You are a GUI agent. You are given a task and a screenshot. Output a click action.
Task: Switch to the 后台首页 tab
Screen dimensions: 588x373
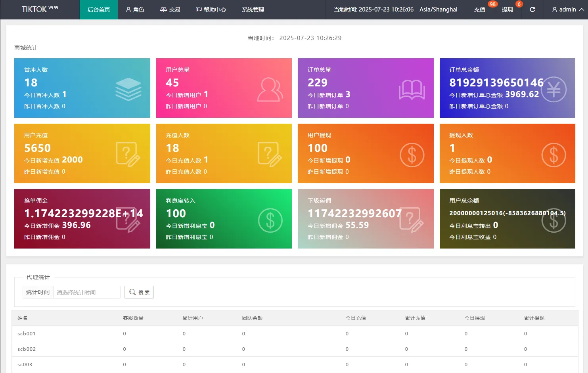[99, 10]
